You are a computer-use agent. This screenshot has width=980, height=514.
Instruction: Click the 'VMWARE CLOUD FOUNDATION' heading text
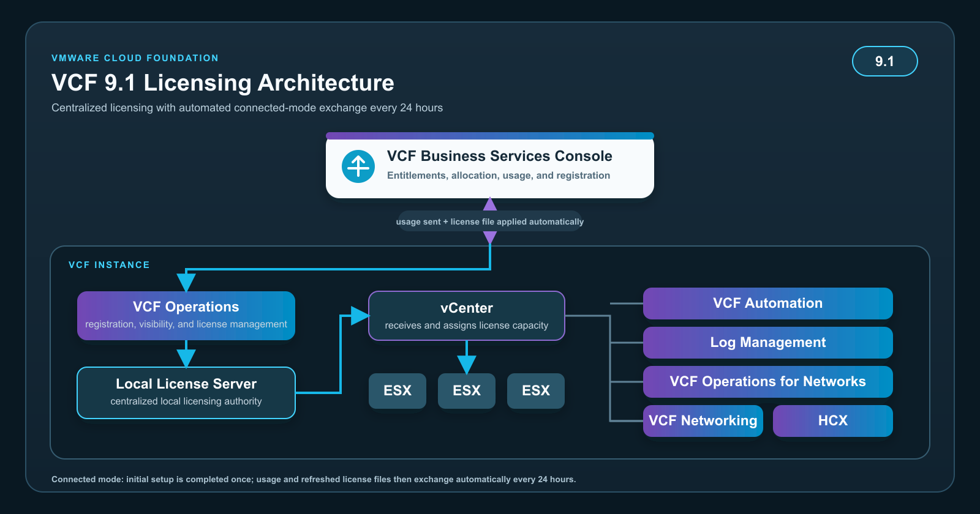coord(135,58)
